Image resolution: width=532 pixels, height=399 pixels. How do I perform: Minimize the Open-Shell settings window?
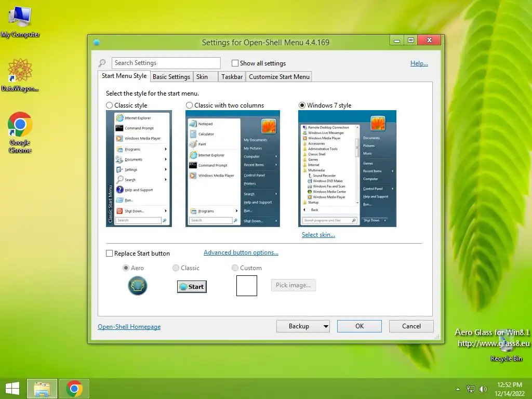coord(396,41)
